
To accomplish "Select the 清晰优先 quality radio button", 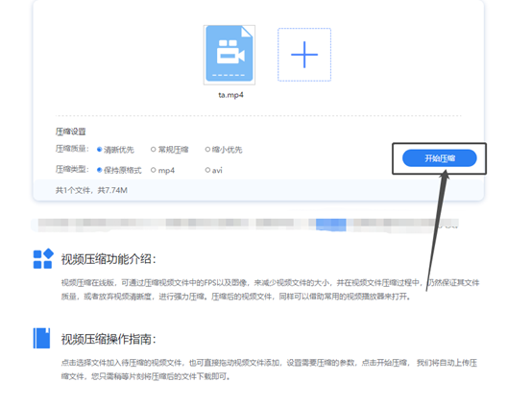I will [x=100, y=150].
